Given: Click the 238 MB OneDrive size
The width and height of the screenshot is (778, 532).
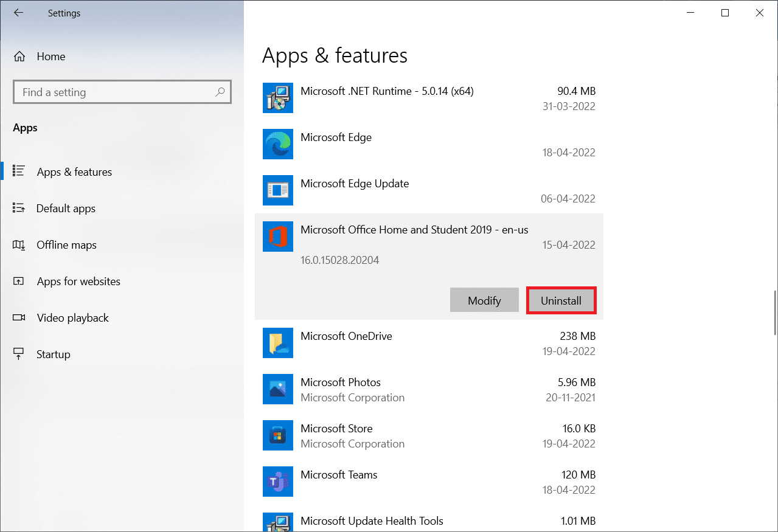Looking at the screenshot, I should pos(578,336).
